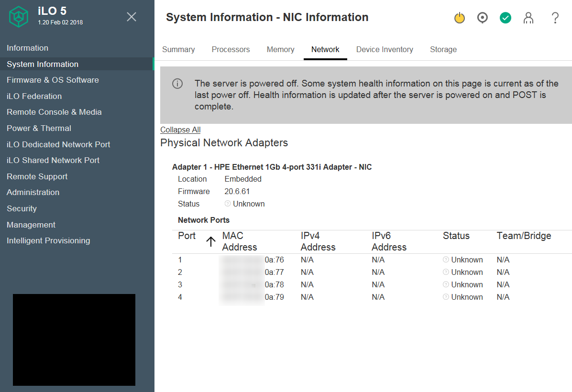Select the MAC address ending 0a:79
This screenshot has height=392, width=572.
coord(253,297)
